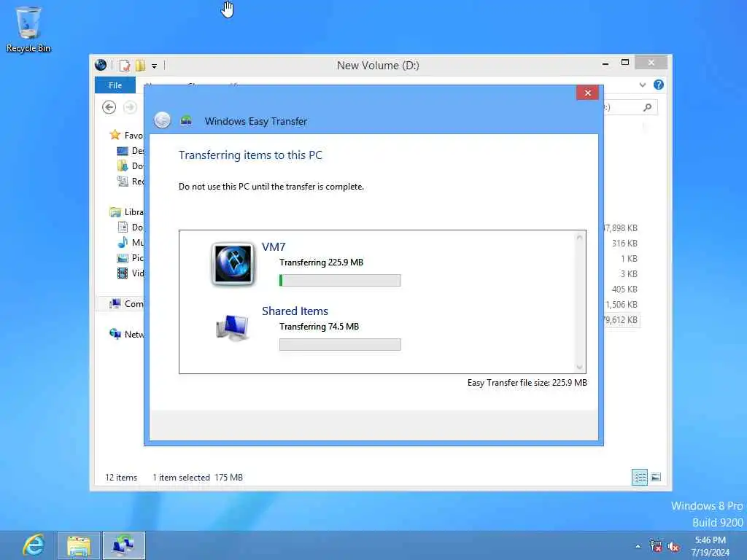
Task: Click the 405 KB file size cell
Action: (624, 289)
